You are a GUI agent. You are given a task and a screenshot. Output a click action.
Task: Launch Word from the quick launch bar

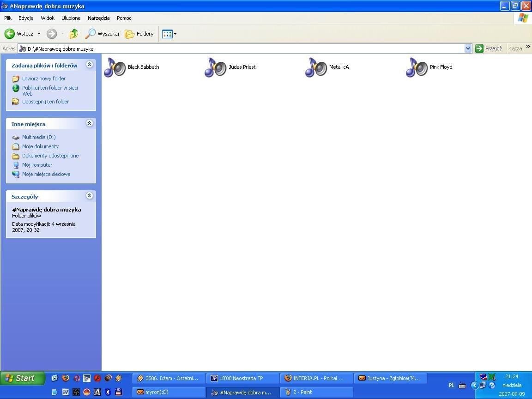(66, 392)
